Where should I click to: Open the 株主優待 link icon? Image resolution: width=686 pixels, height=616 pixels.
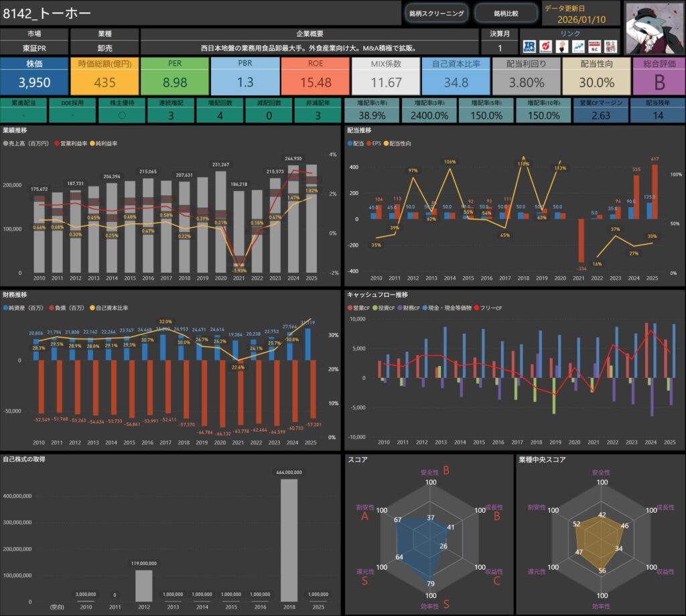610,46
